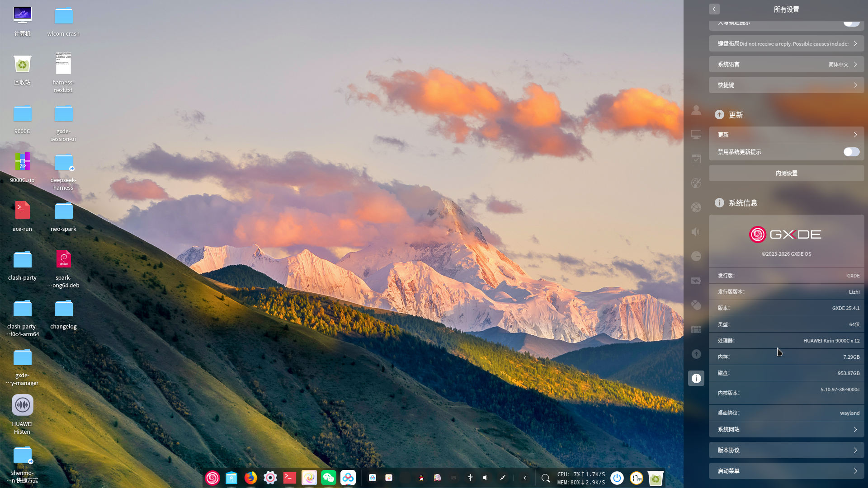This screenshot has height=488, width=868.
Task: Expand the 快捷键 row
Action: pyautogui.click(x=787, y=85)
